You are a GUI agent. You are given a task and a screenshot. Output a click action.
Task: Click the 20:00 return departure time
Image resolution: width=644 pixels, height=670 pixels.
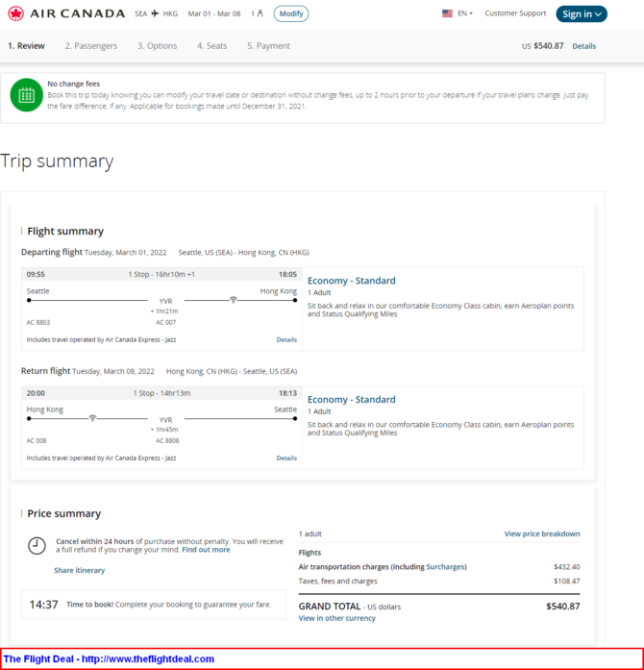[36, 393]
